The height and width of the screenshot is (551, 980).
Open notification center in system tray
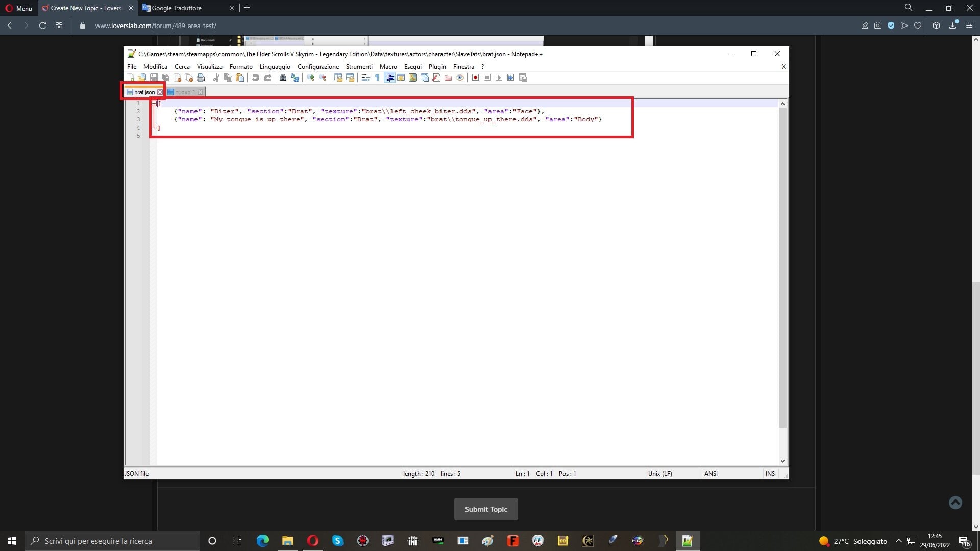pos(964,541)
